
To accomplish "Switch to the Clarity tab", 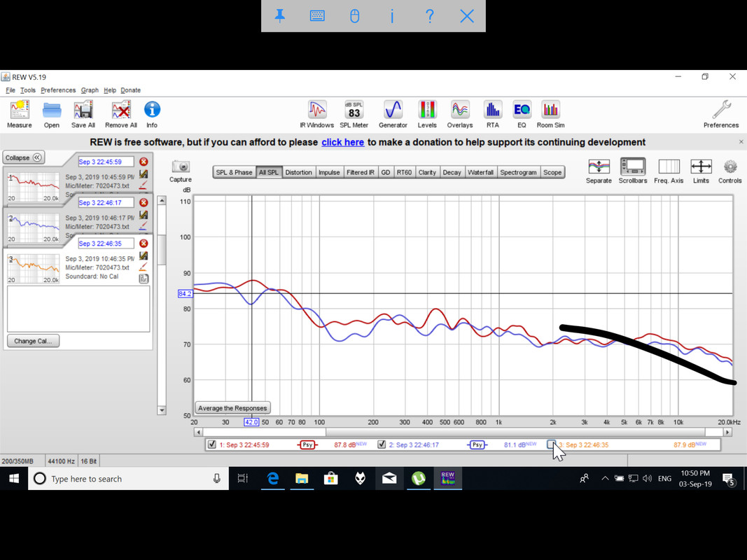I will pos(427,172).
